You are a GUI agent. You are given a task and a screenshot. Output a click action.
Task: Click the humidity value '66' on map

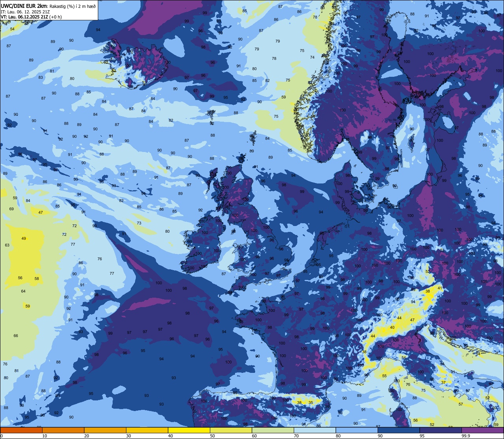point(16,336)
